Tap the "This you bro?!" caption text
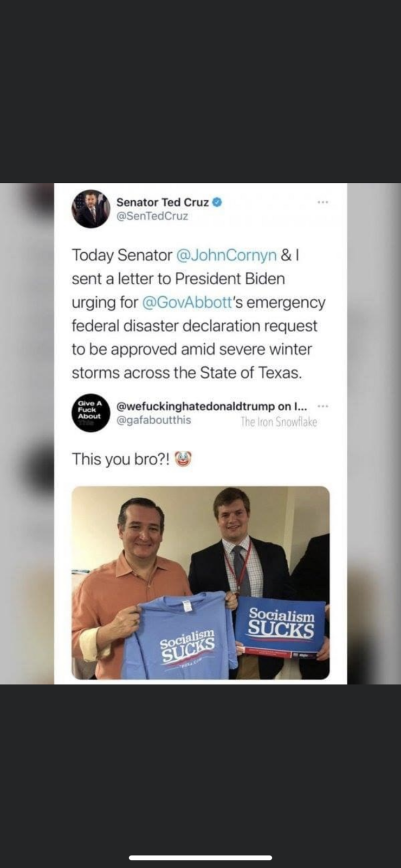Image resolution: width=401 pixels, height=868 pixels. tap(121, 459)
